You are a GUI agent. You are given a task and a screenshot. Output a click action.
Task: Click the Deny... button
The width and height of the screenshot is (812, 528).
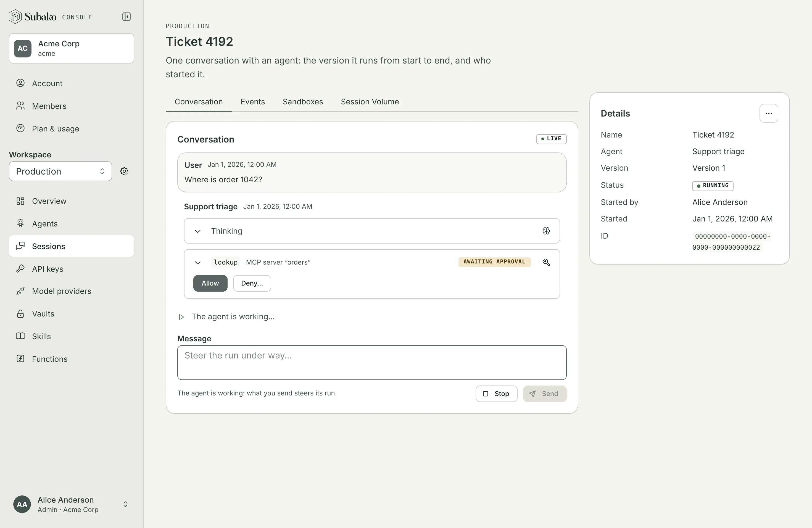tap(252, 283)
